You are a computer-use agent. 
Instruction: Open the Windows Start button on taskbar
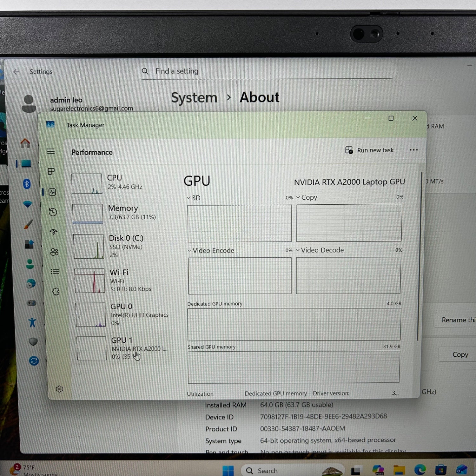click(x=228, y=470)
